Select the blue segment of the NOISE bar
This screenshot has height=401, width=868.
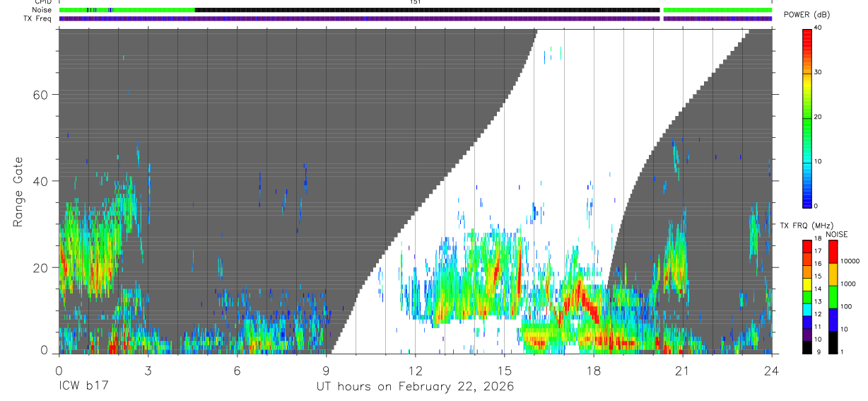(833, 320)
